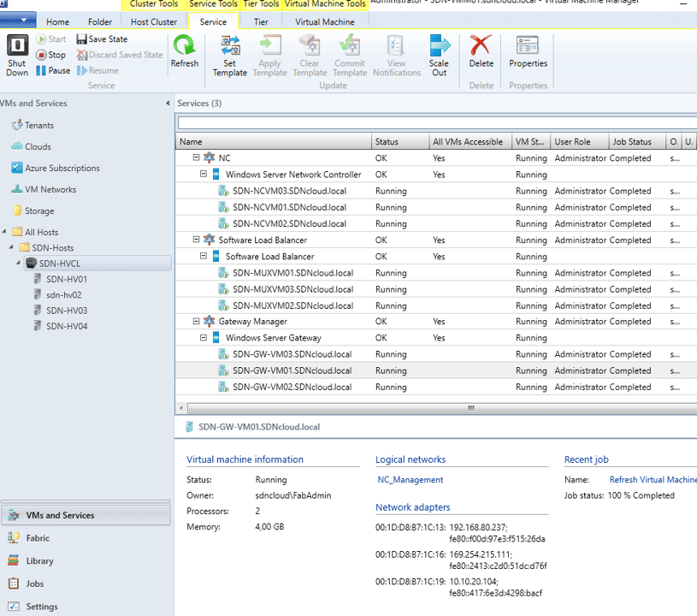Open Azure Subscriptions node
697x616 pixels.
pos(56,169)
